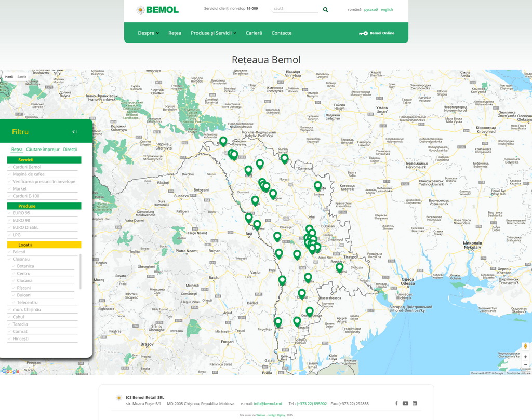Click the caută search input field

pyautogui.click(x=294, y=9)
